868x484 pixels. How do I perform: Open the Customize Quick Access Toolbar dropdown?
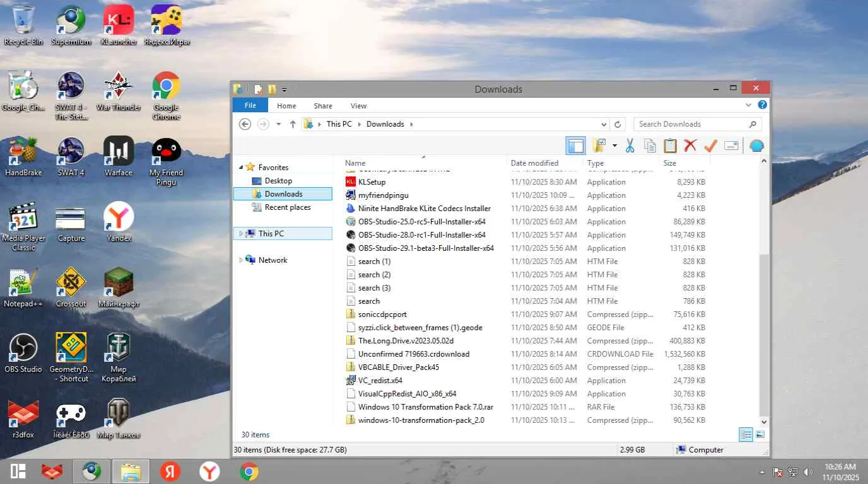click(x=284, y=89)
